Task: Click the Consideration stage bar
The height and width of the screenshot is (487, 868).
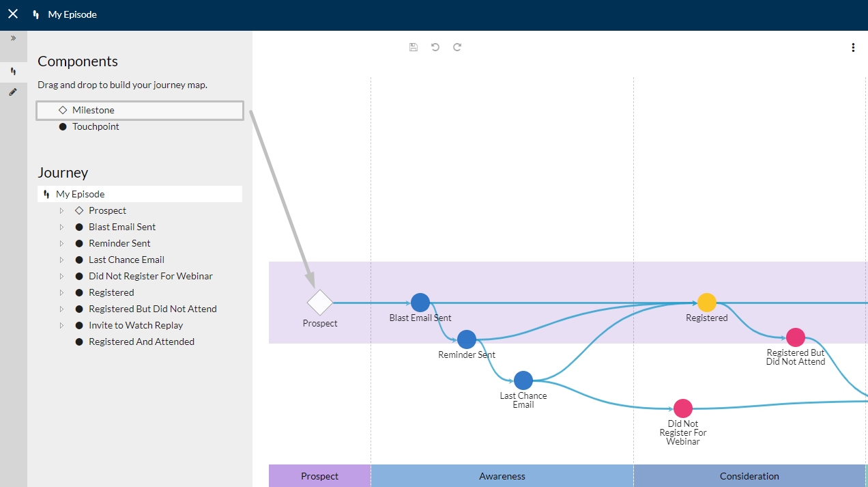Action: [749, 476]
